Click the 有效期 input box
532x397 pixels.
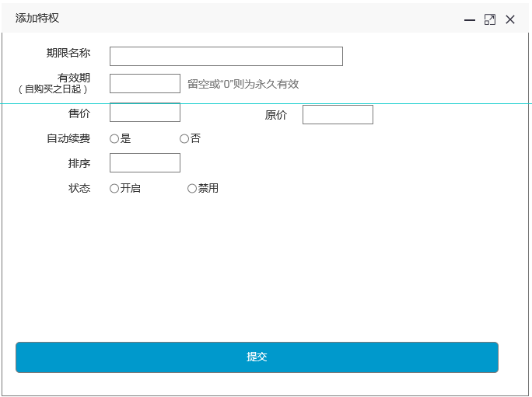point(145,83)
